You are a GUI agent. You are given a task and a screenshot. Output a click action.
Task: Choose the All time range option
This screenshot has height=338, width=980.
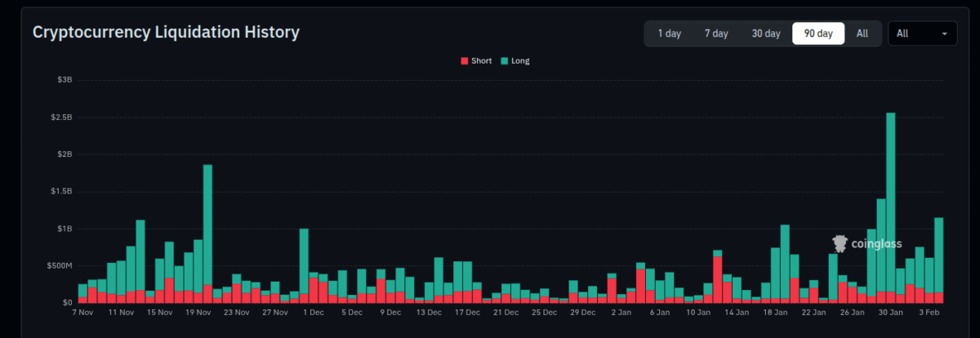pyautogui.click(x=862, y=33)
